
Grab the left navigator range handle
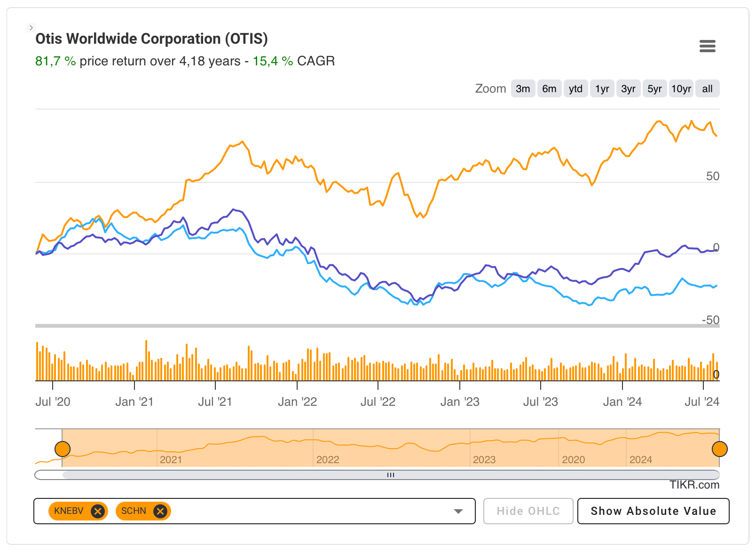63,449
